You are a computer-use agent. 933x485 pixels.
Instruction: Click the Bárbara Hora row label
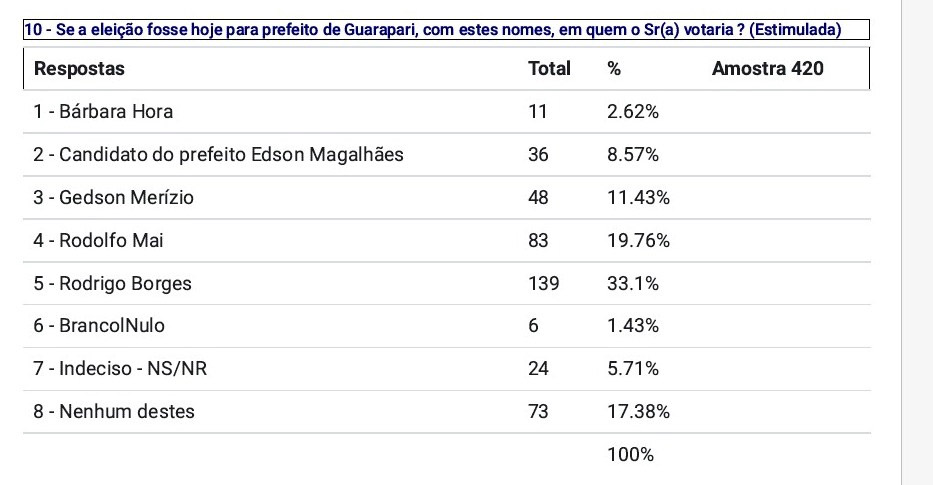pyautogui.click(x=109, y=112)
